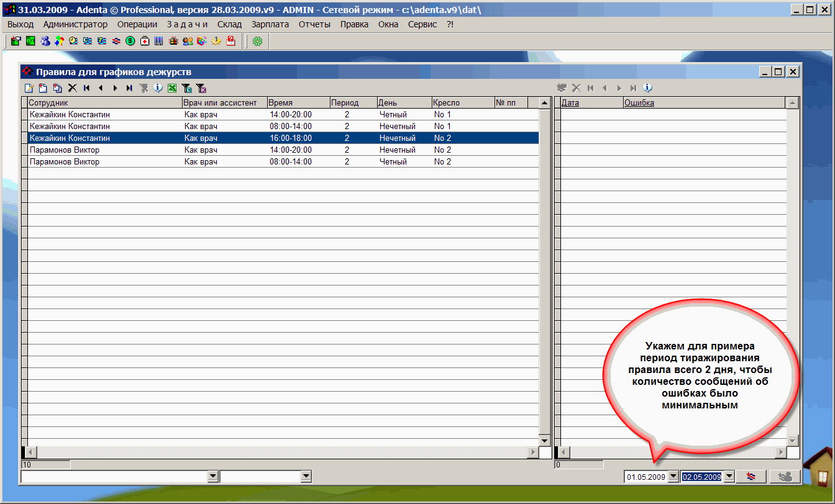Jump to last record in rules list
This screenshot has height=504, width=835.
coord(129,88)
